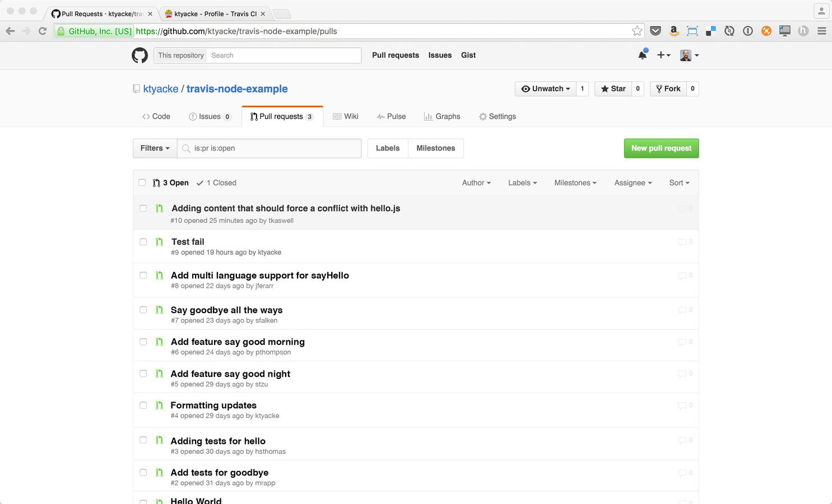Click the orange circular extension icon
The width and height of the screenshot is (832, 504).
pos(766,31)
